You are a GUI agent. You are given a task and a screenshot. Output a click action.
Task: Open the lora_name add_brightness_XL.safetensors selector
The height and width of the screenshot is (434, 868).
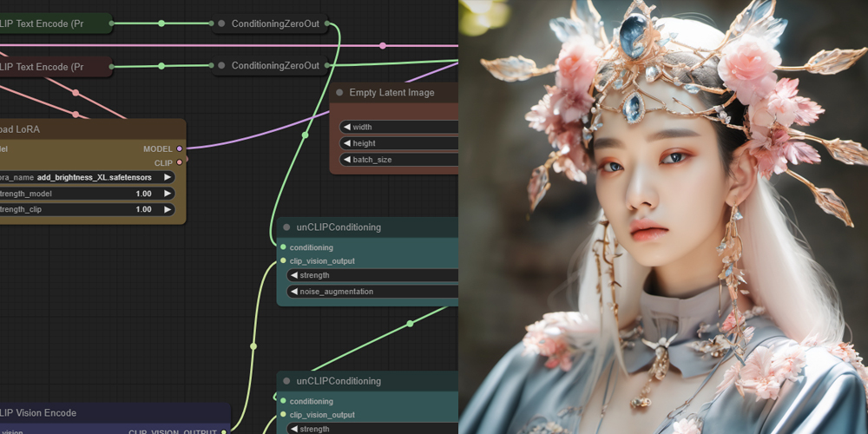point(88,177)
